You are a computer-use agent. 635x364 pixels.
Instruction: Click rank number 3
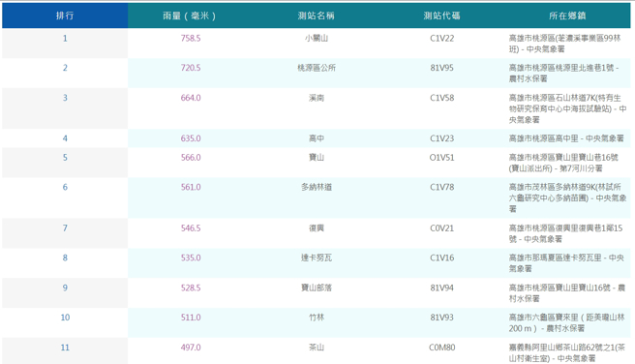(x=65, y=98)
